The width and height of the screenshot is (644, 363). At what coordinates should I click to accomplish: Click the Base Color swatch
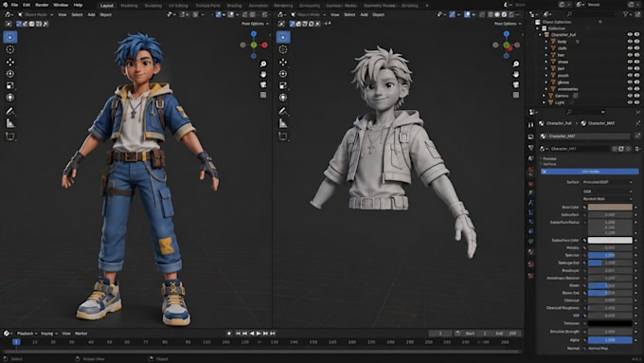[610, 208]
